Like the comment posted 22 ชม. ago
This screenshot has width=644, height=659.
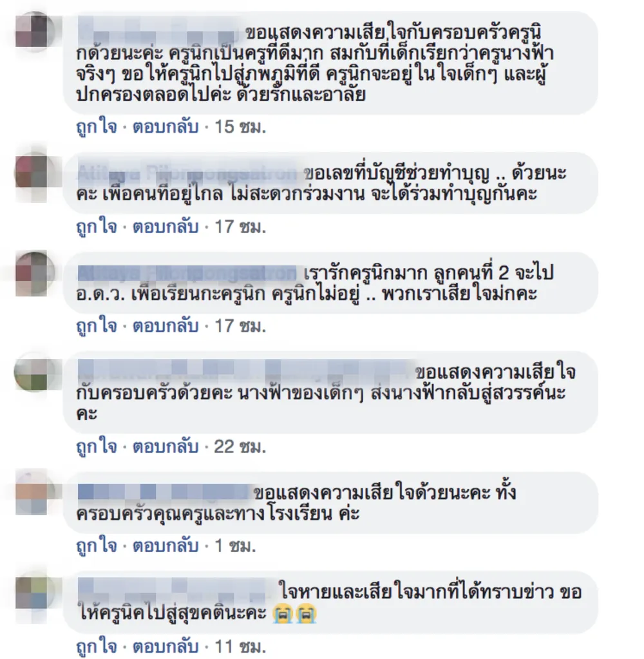point(97,446)
